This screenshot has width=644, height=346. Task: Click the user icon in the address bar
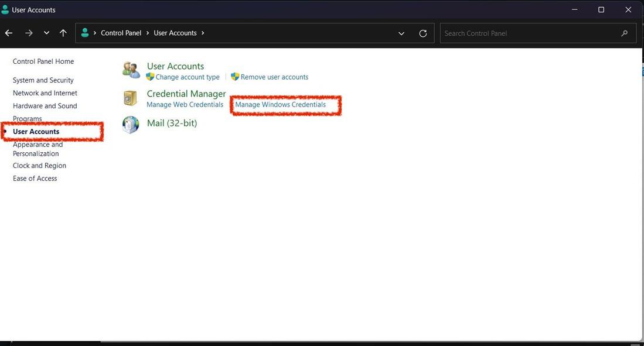(85, 33)
